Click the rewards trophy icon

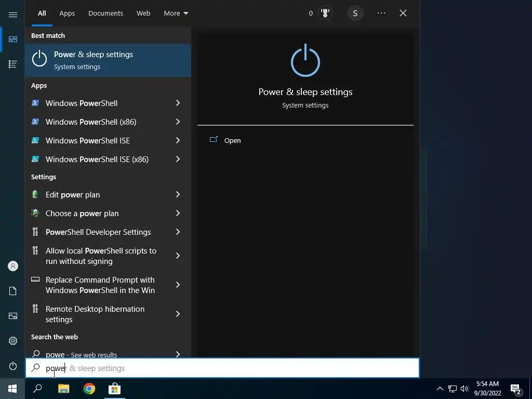coord(325,13)
